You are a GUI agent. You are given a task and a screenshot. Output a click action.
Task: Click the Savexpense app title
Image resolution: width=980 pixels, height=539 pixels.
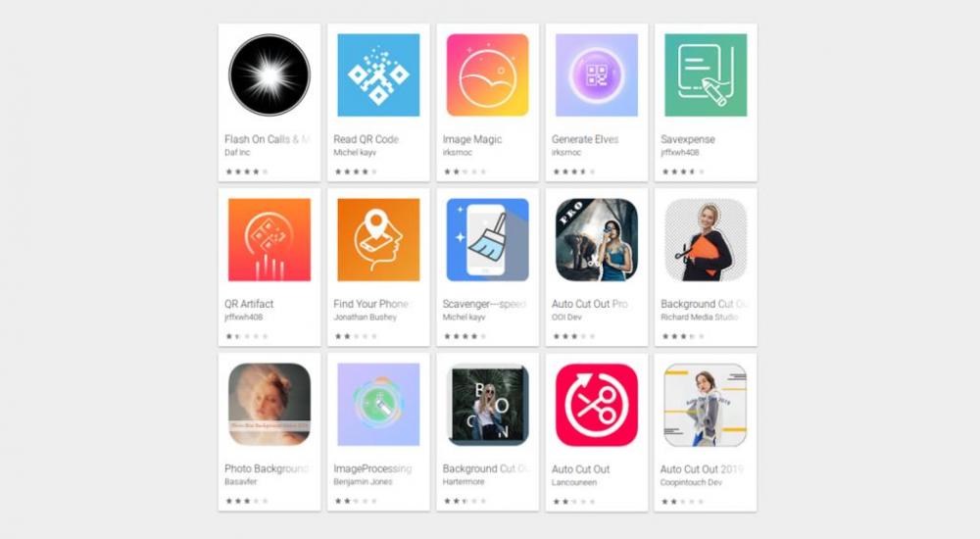pyautogui.click(x=688, y=139)
